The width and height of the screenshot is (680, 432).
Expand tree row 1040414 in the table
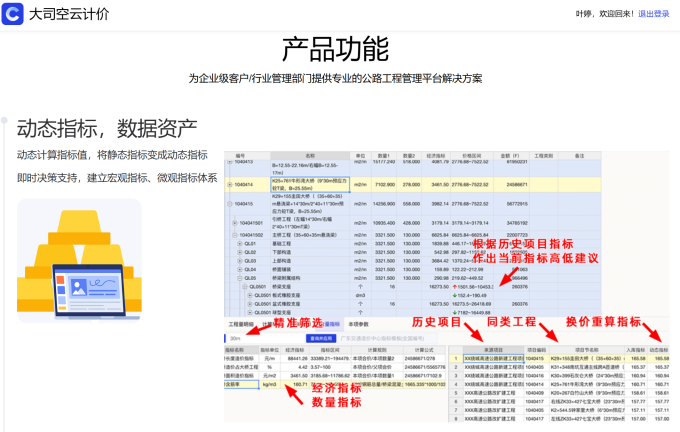(229, 185)
